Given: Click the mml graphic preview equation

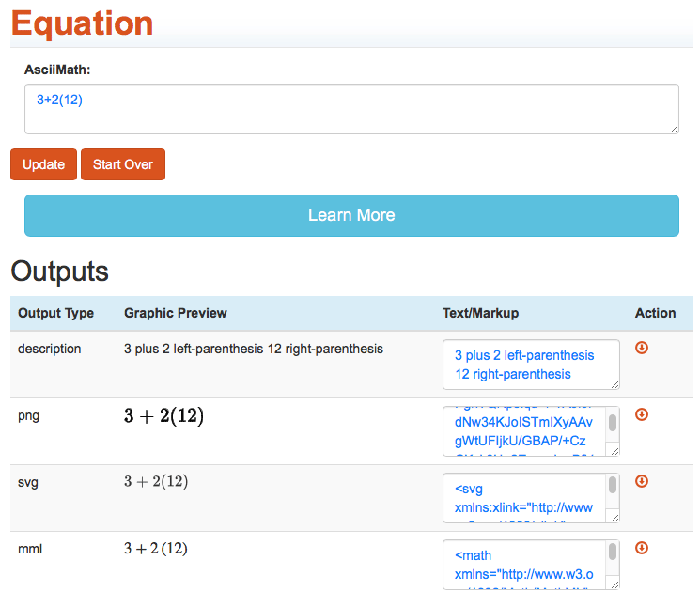Looking at the screenshot, I should pyautogui.click(x=156, y=549).
